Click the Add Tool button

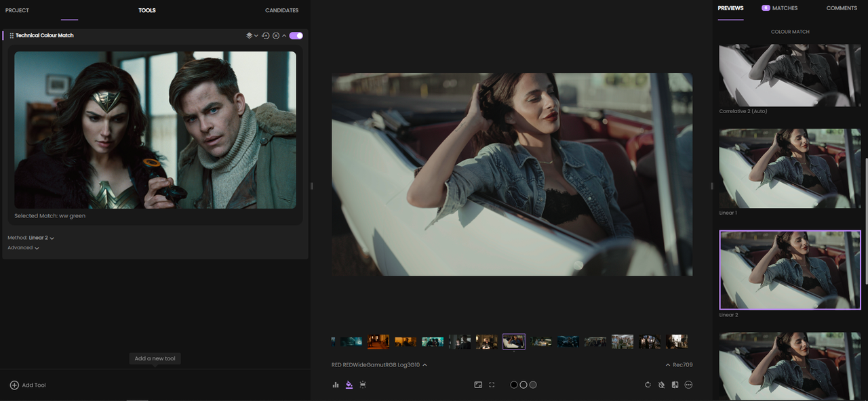pos(28,385)
